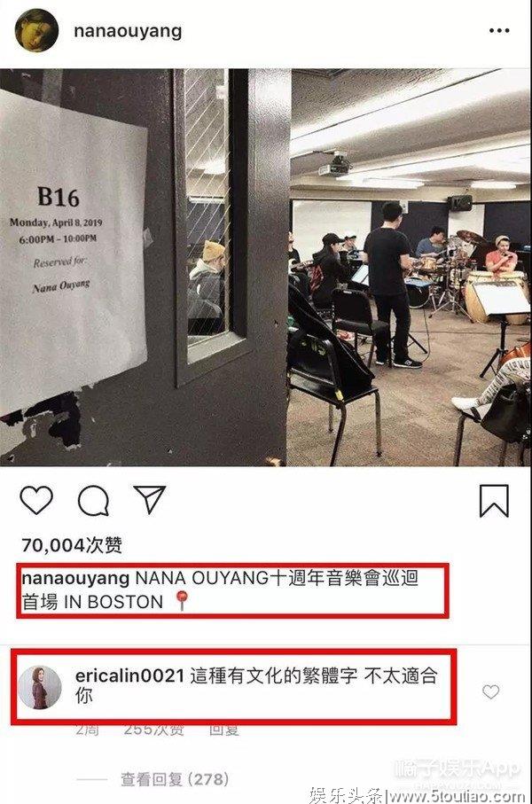Tap the red pin emoji in caption

click(x=182, y=601)
